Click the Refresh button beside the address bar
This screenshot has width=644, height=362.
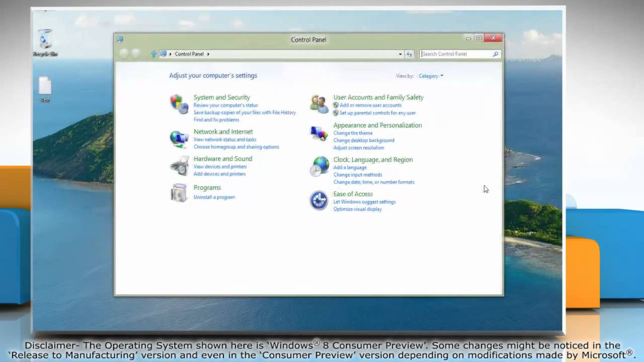(409, 54)
